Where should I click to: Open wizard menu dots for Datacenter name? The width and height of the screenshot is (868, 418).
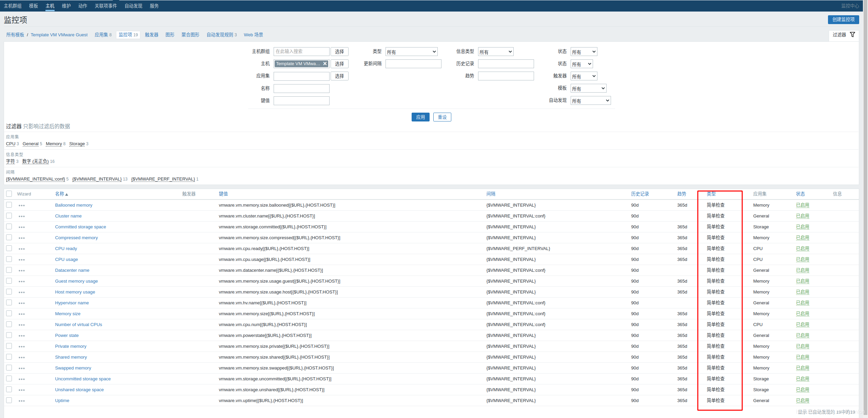tap(22, 271)
